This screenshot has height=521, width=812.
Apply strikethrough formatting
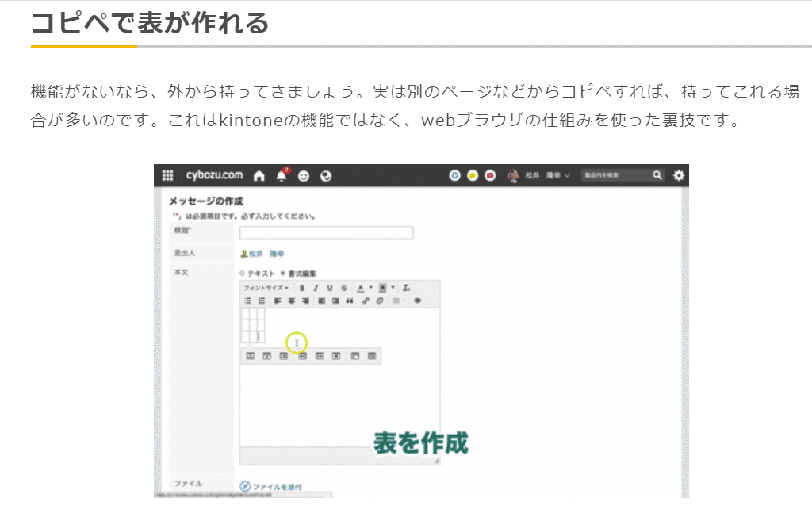click(x=344, y=287)
